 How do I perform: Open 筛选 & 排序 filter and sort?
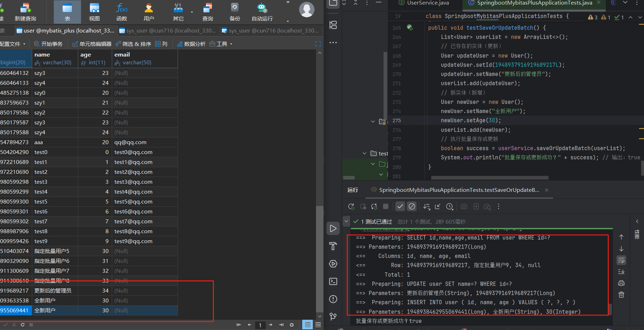tap(133, 44)
